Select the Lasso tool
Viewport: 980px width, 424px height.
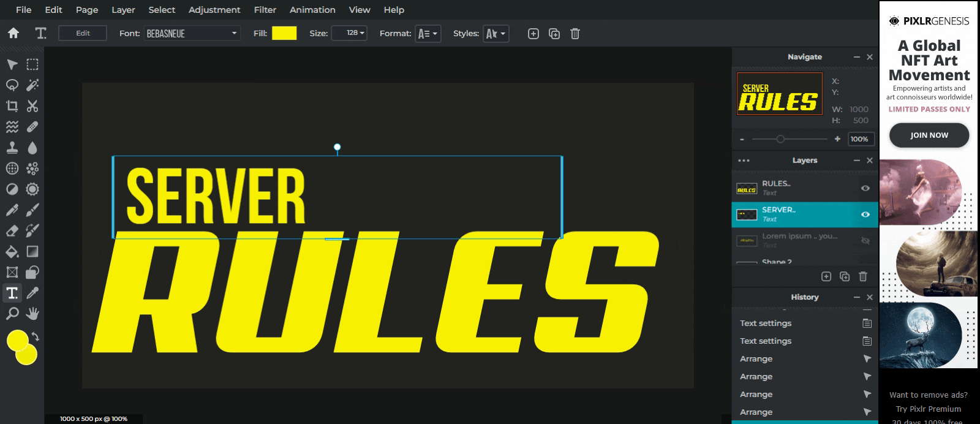click(12, 85)
